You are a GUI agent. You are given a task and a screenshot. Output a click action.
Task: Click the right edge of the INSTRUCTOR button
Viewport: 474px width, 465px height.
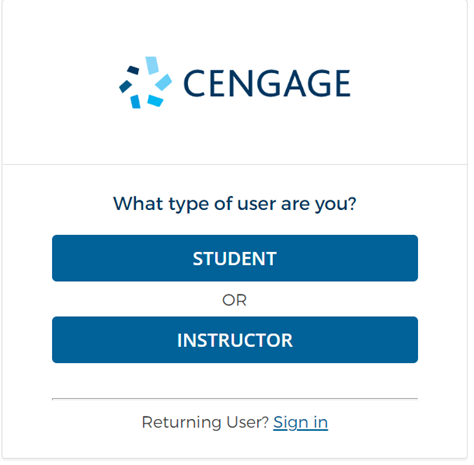click(416, 340)
